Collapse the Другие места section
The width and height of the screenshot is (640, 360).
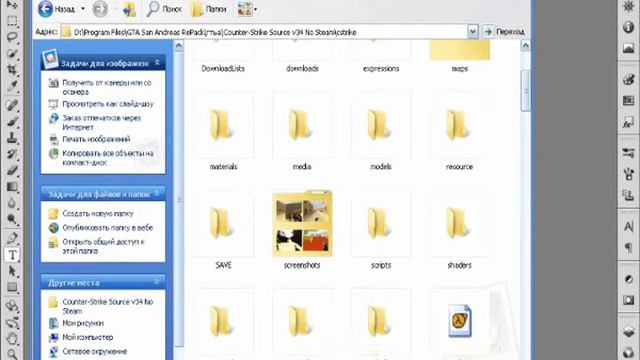[x=156, y=282]
